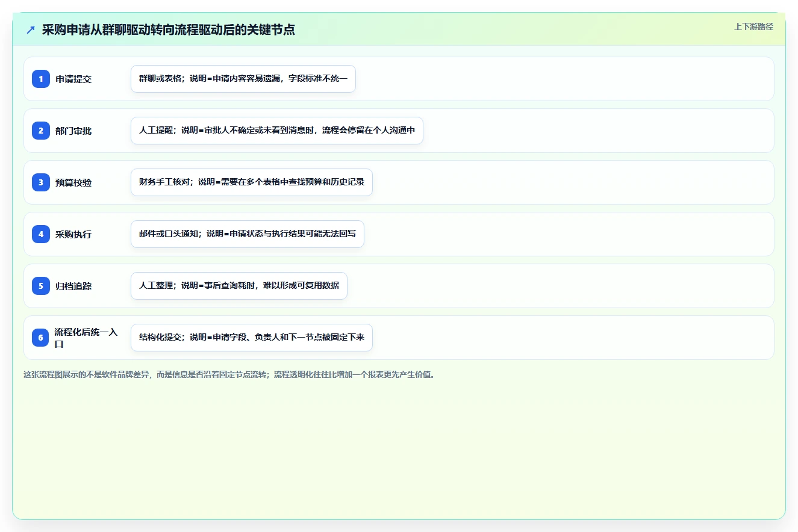Select the 流程化后统一入口 step label
The image size is (798, 532).
pos(87,338)
